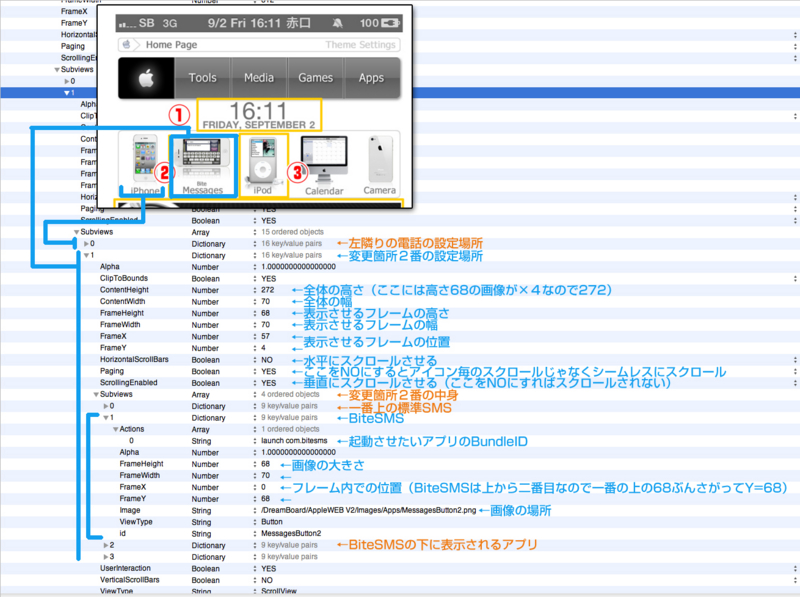Click the '9/2 Fri 16:11' status bar time
The height and width of the screenshot is (597, 800).
244,23
